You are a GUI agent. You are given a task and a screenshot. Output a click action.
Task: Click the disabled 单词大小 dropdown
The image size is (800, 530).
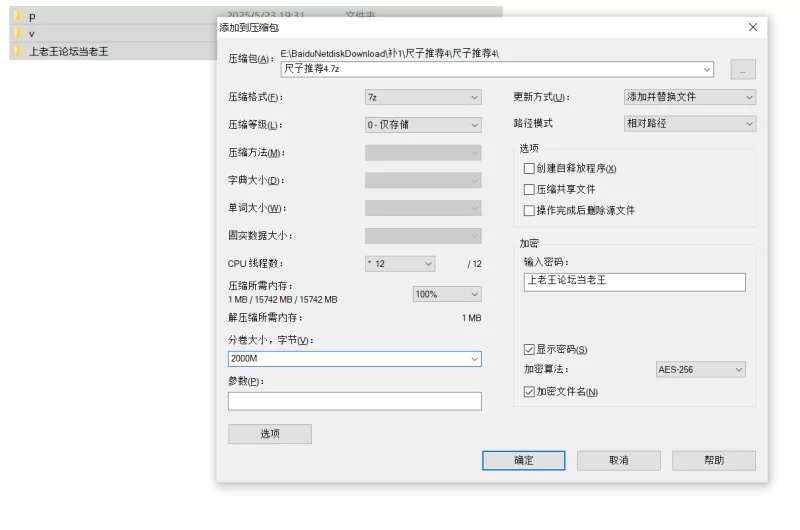[423, 208]
